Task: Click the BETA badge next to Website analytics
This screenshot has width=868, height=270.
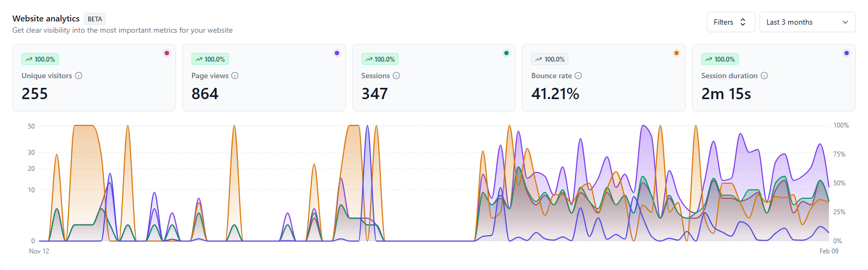Action: tap(95, 19)
